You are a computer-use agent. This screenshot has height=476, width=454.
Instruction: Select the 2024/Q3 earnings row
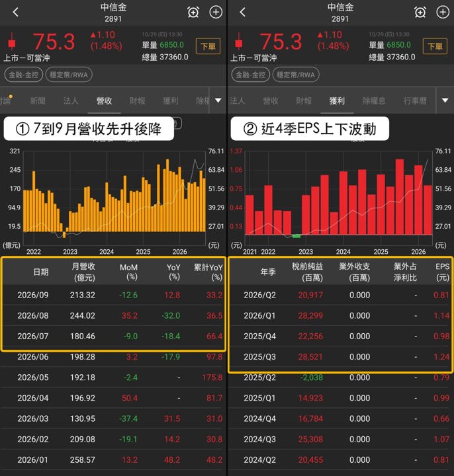(341, 439)
